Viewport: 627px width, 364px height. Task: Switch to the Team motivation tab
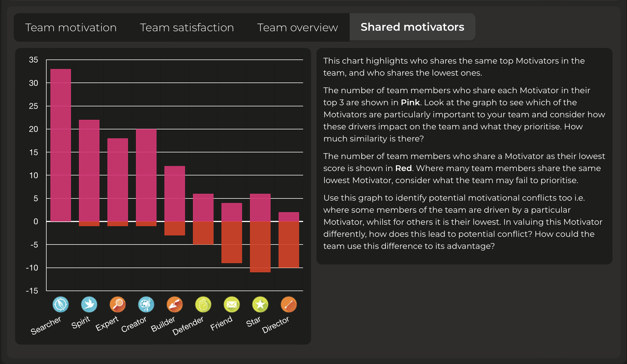(71, 27)
